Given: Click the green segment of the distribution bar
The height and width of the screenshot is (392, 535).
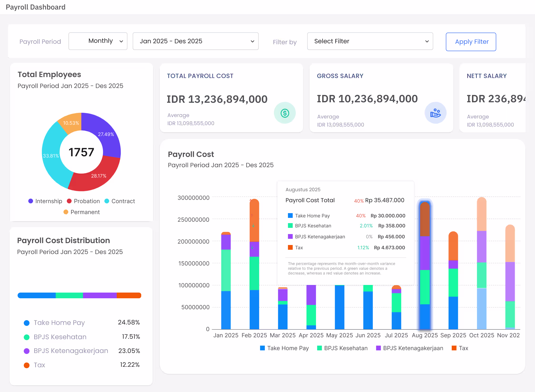Looking at the screenshot, I should click(69, 295).
